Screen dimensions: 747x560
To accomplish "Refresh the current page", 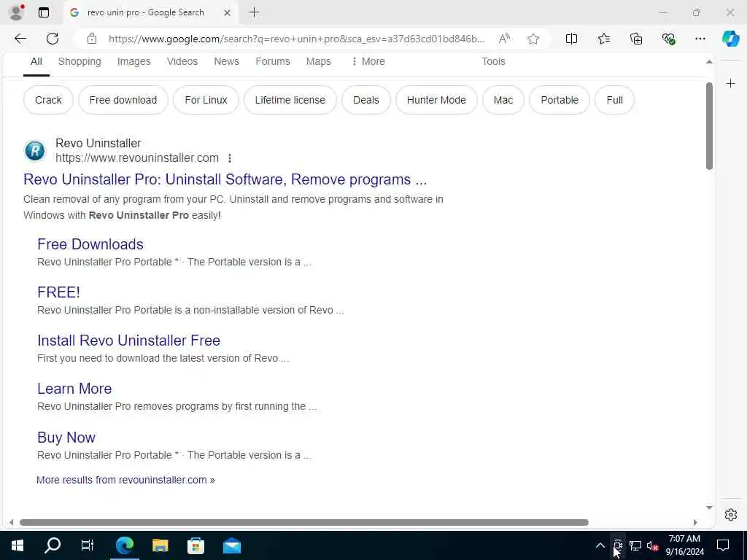I will 53,39.
